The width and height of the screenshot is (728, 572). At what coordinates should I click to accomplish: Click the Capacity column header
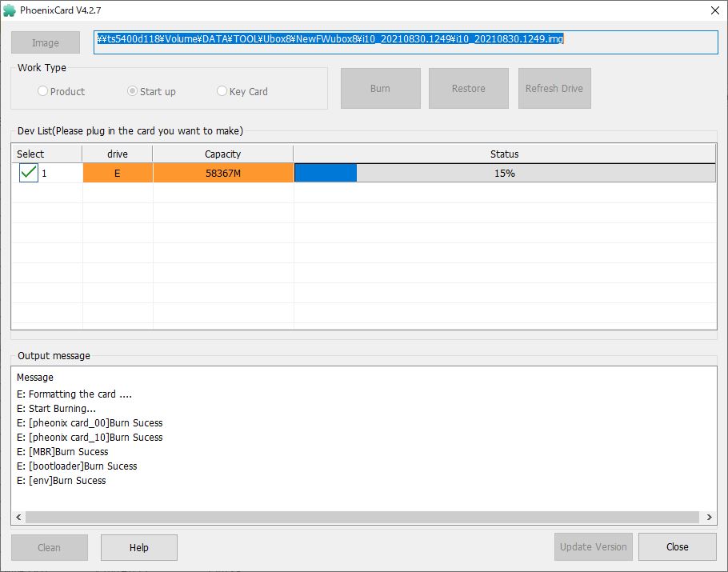223,154
